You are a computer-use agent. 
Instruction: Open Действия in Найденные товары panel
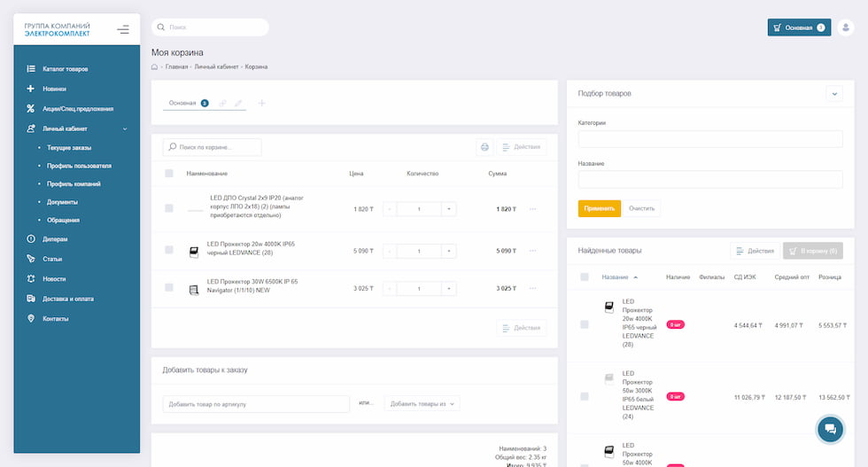point(755,251)
